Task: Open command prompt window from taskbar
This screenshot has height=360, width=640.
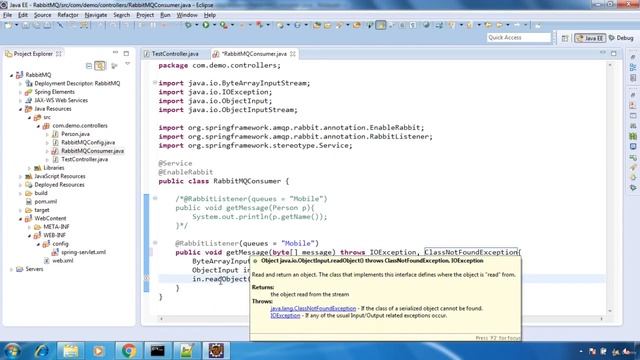Action: tap(158, 351)
